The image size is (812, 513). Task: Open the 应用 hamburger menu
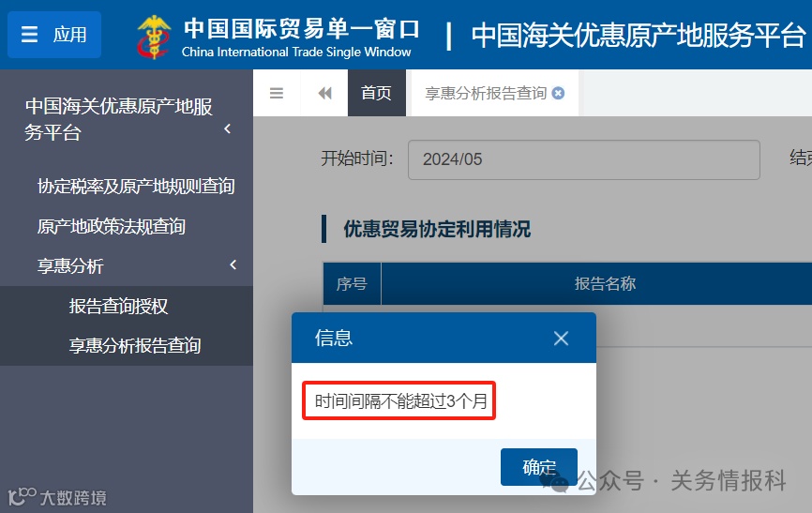pos(54,35)
